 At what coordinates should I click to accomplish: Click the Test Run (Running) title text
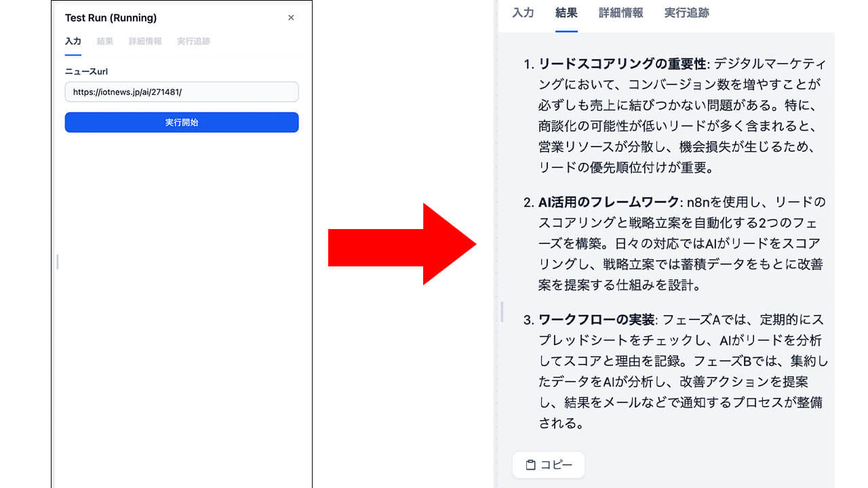click(x=111, y=18)
